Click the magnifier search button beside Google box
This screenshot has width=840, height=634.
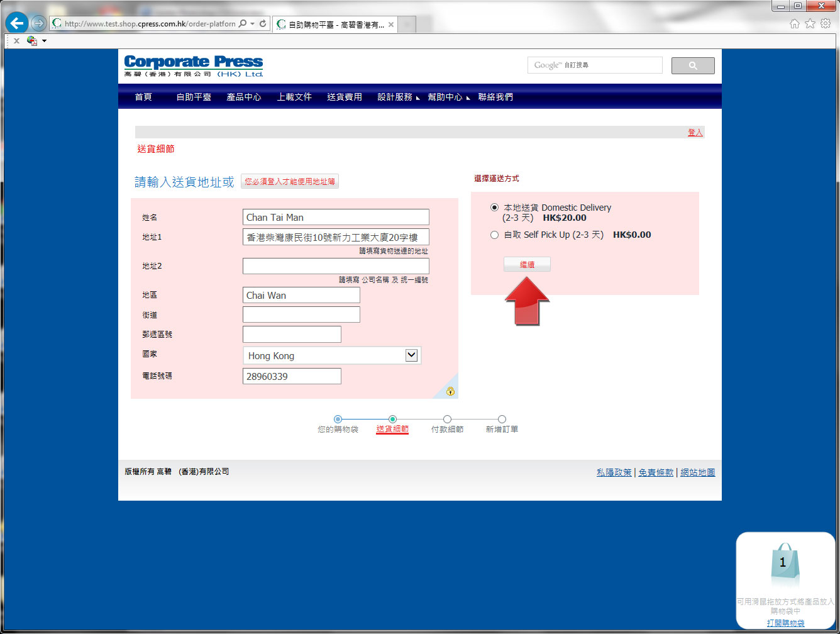(x=693, y=65)
